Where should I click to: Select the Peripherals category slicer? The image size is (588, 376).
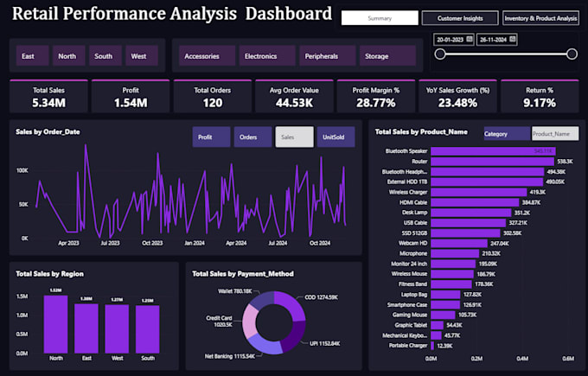pos(328,56)
